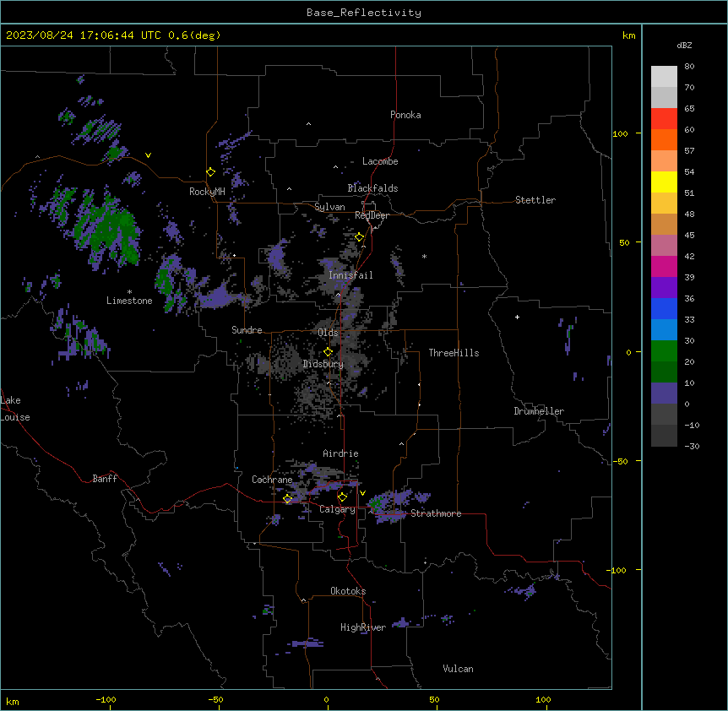Click the yellow marker south of RedDeer
This screenshot has height=711, width=728.
(360, 237)
